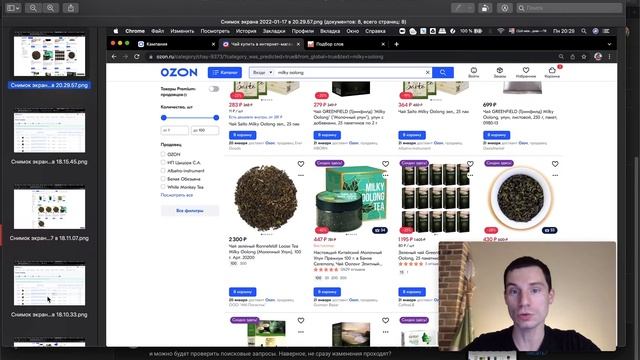Viewport: 640px width, 360px height.
Task: Open more options dots on bowl tea card
Action: pos(555,175)
